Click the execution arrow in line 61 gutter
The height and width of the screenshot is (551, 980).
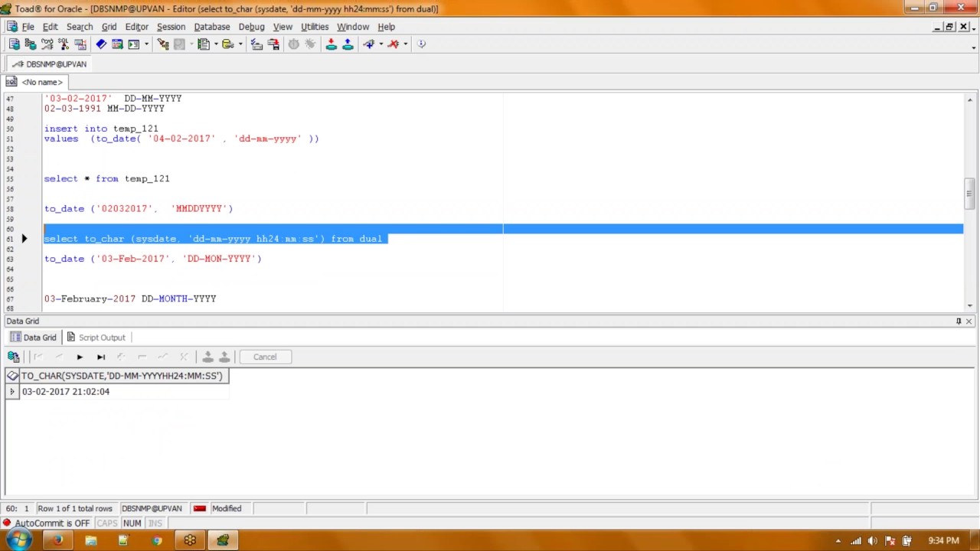pos(24,239)
